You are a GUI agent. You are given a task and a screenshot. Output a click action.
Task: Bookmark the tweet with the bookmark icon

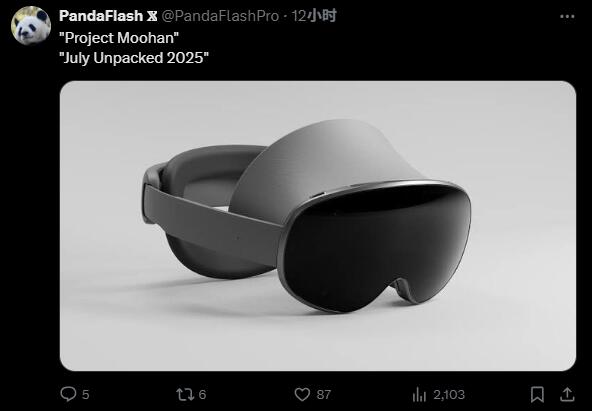click(x=537, y=394)
